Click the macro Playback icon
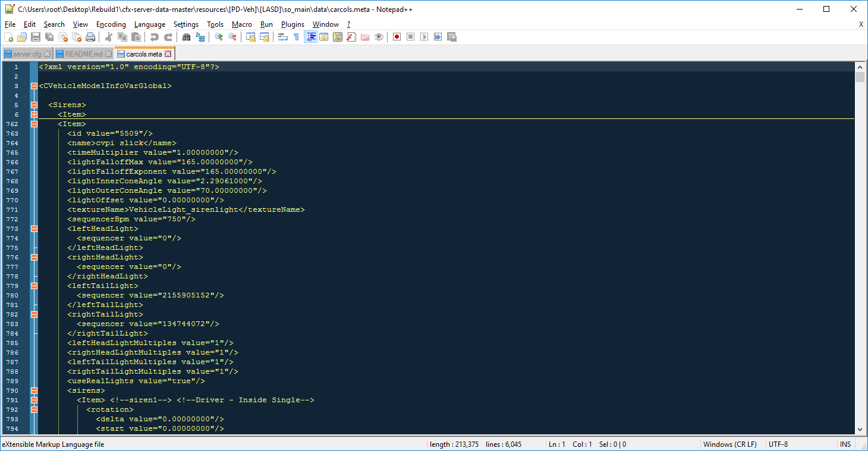This screenshot has height=451, width=868. point(424,37)
